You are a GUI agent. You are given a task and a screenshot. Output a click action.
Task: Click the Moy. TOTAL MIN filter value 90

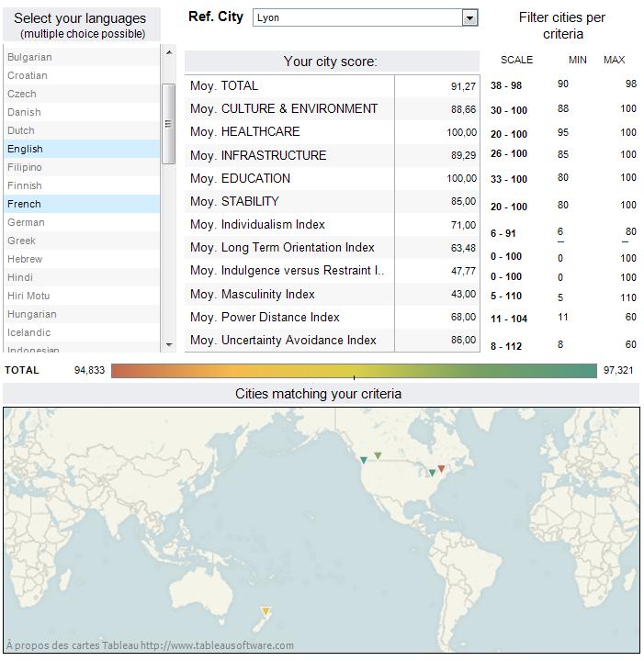tap(563, 84)
